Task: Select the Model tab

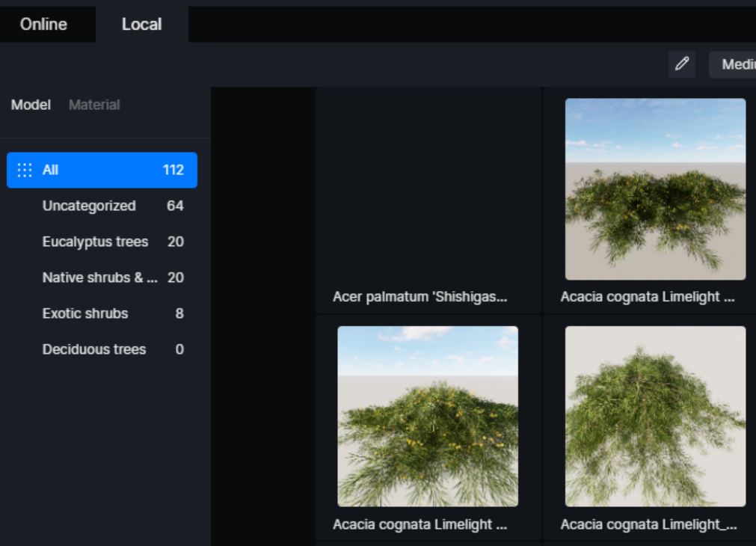Action: coord(31,105)
